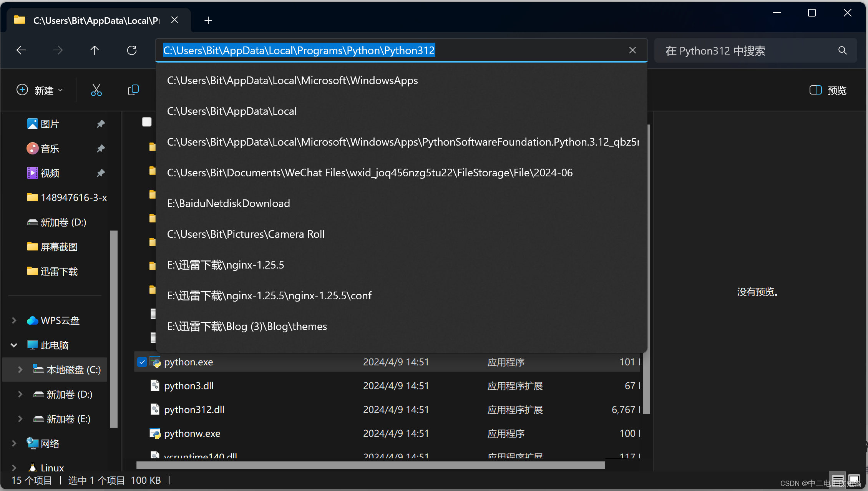The height and width of the screenshot is (491, 868).
Task: Click the Refresh icon
Action: tap(132, 50)
